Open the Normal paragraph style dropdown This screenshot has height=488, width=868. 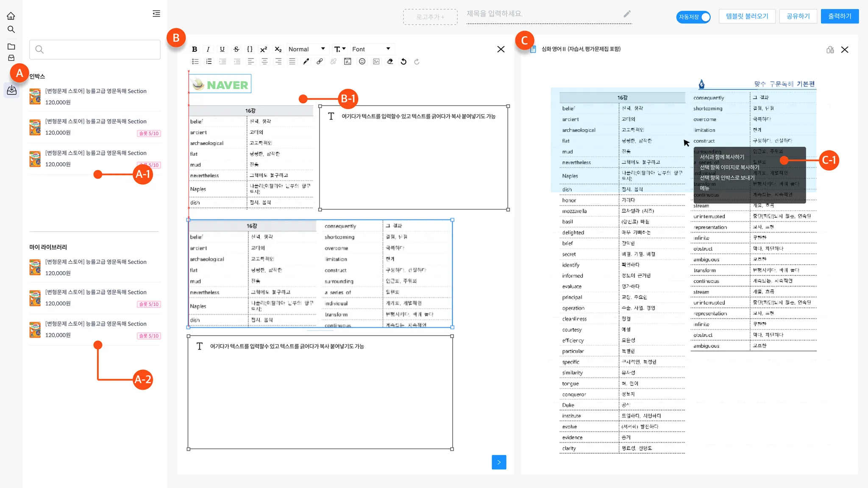tap(306, 49)
